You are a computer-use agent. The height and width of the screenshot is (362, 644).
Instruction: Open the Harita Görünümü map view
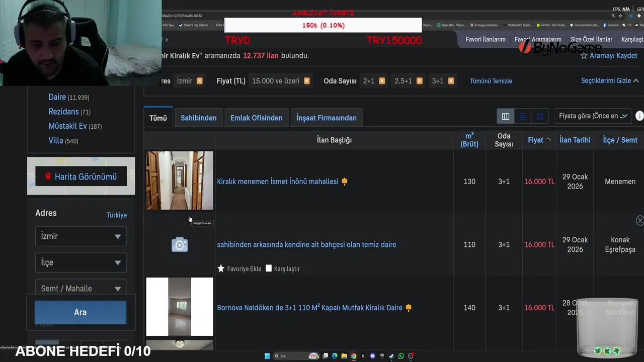[81, 176]
